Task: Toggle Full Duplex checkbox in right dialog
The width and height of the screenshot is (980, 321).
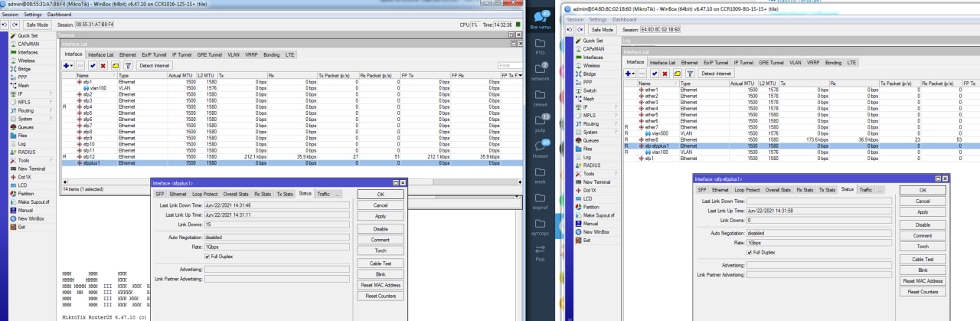Action: click(x=749, y=251)
